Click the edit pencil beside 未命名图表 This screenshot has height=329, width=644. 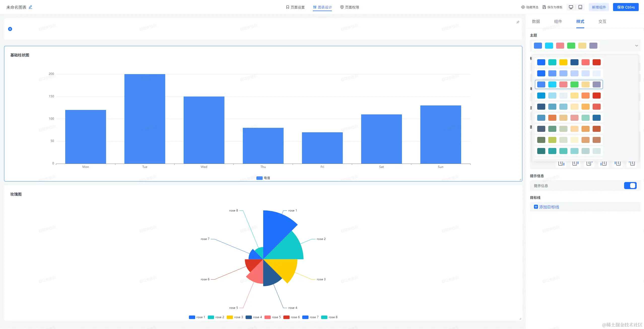tap(30, 7)
